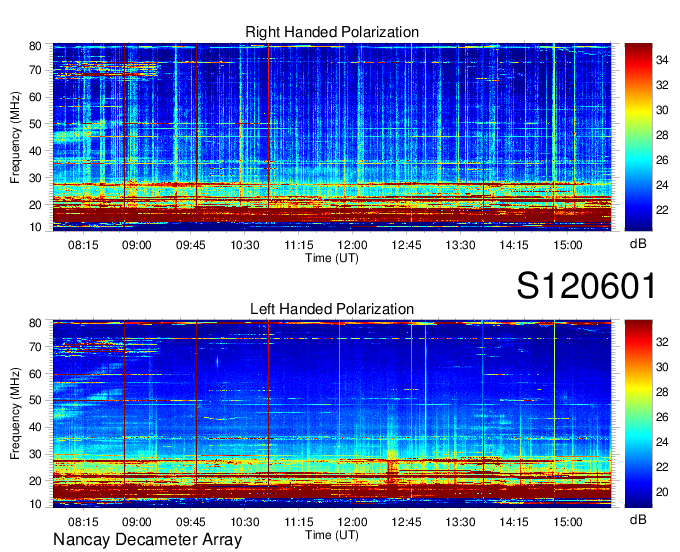Click the 50 MHz tick on left-handed plot
The image size is (680, 552).
pyautogui.click(x=35, y=400)
